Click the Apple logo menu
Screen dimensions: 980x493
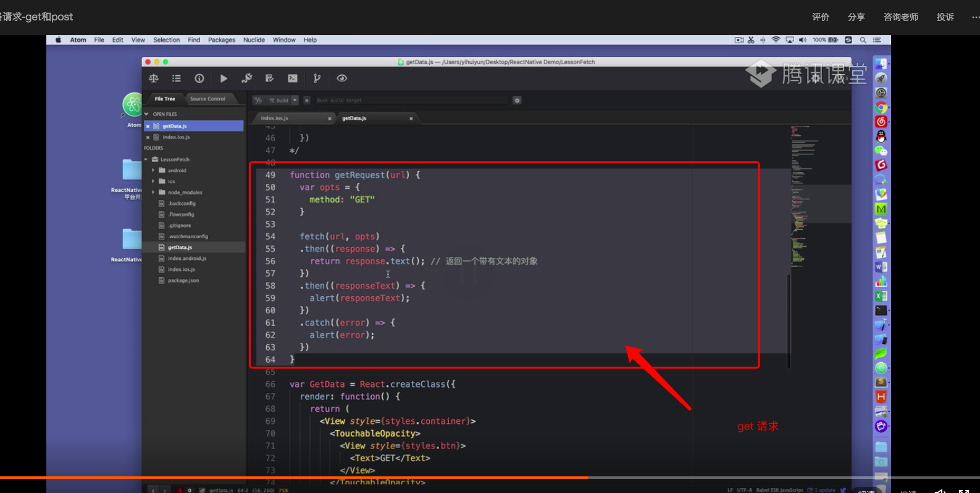click(59, 40)
